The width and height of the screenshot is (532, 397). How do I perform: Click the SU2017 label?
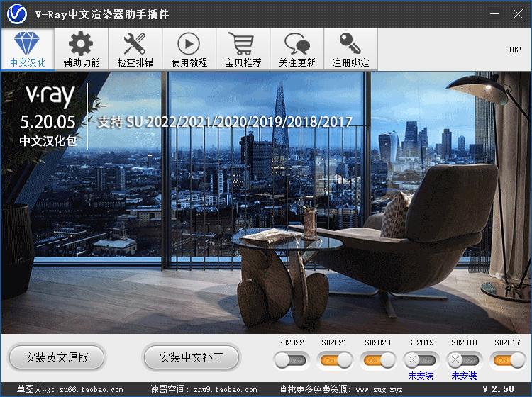(x=507, y=342)
